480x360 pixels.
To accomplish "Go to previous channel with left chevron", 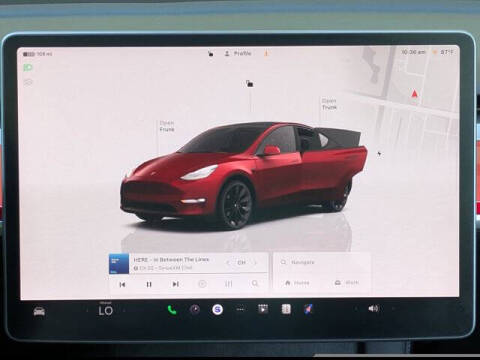I will coord(228,263).
